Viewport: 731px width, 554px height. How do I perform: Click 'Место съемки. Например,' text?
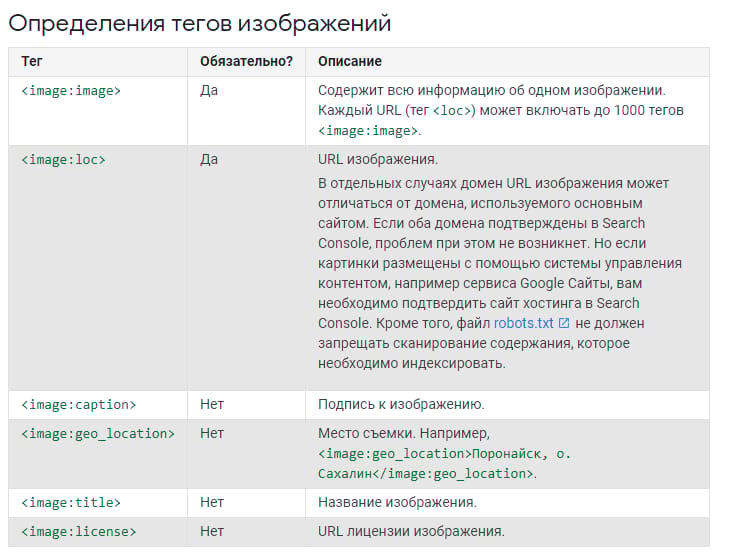tap(404, 433)
